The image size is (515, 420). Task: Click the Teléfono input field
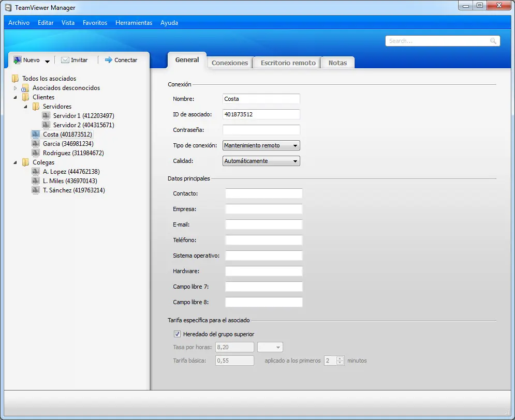264,240
